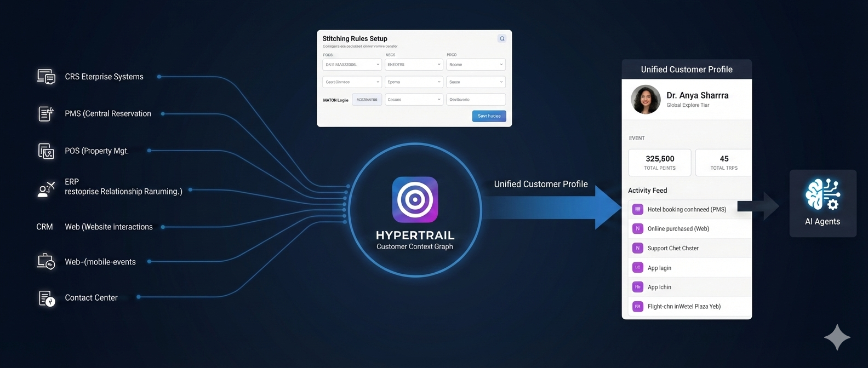Click icon beside Hotel booking conhneed (PMS)

tap(637, 209)
